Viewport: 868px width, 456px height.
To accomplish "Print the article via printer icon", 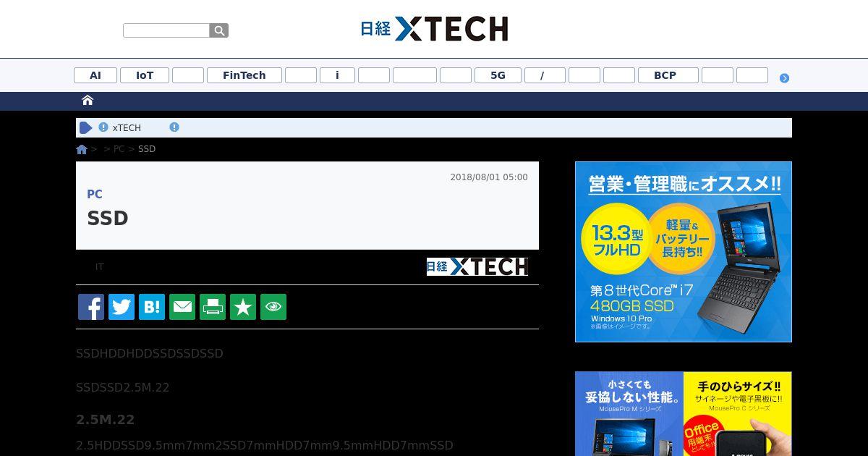I will [x=213, y=307].
